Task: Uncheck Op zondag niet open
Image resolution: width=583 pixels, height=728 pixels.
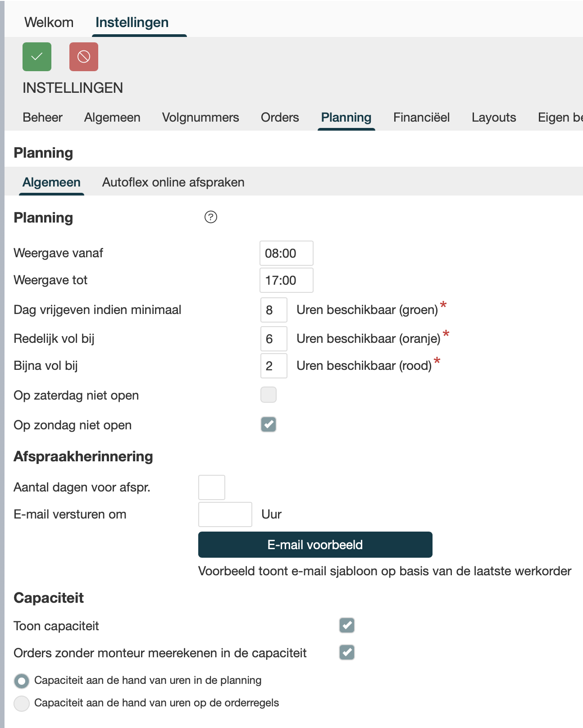Action: coord(269,424)
